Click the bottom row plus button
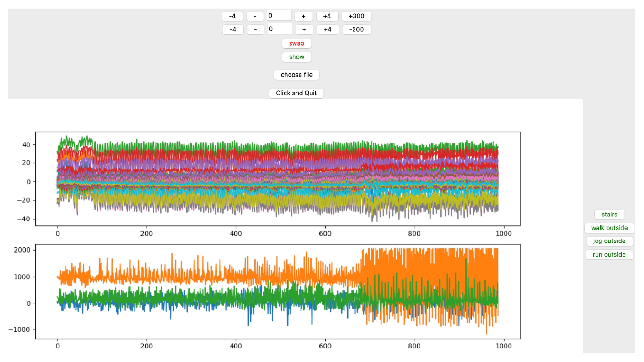 (x=304, y=30)
